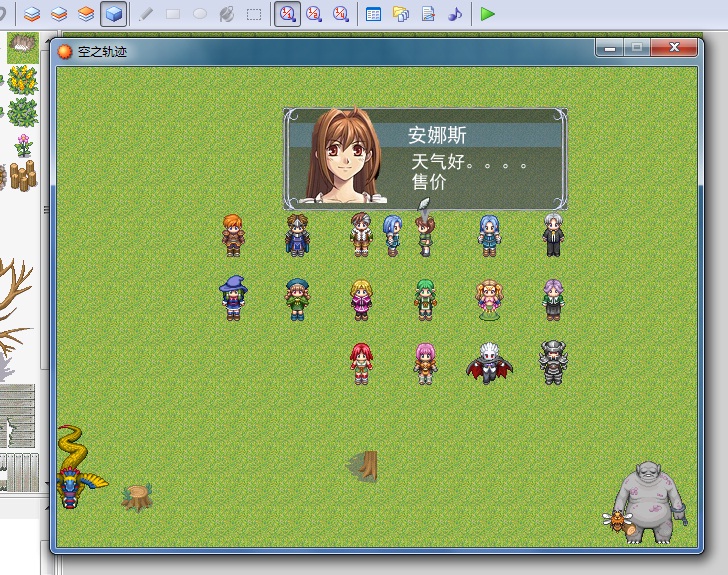This screenshot has height=575, width=728.
Task: Open the Script Editor icon
Action: (428, 14)
